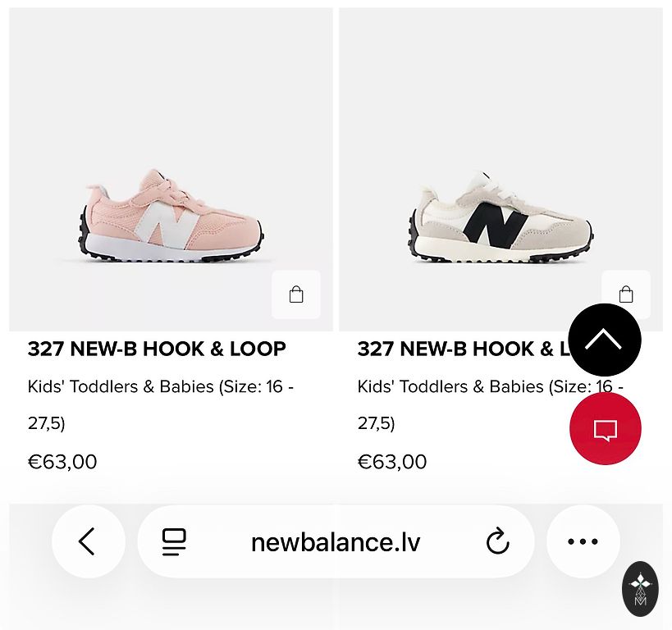Tap the black scroll-to-top arrow button
672x630 pixels.
click(605, 340)
